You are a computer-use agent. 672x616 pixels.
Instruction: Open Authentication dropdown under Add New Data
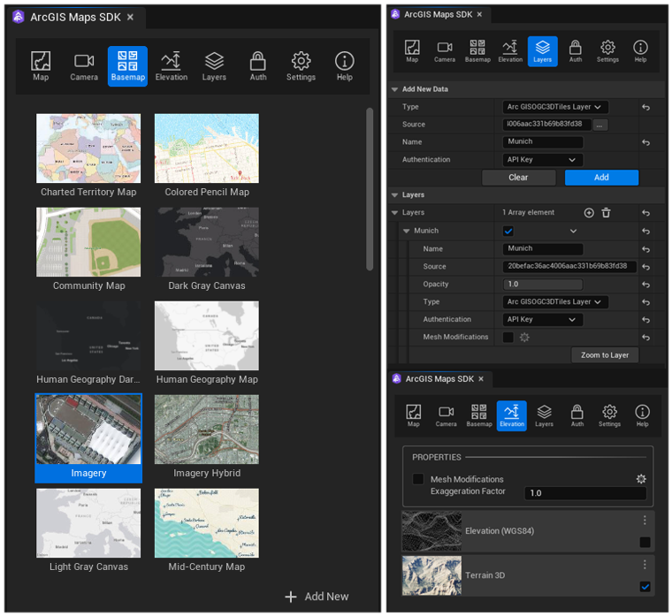(543, 160)
